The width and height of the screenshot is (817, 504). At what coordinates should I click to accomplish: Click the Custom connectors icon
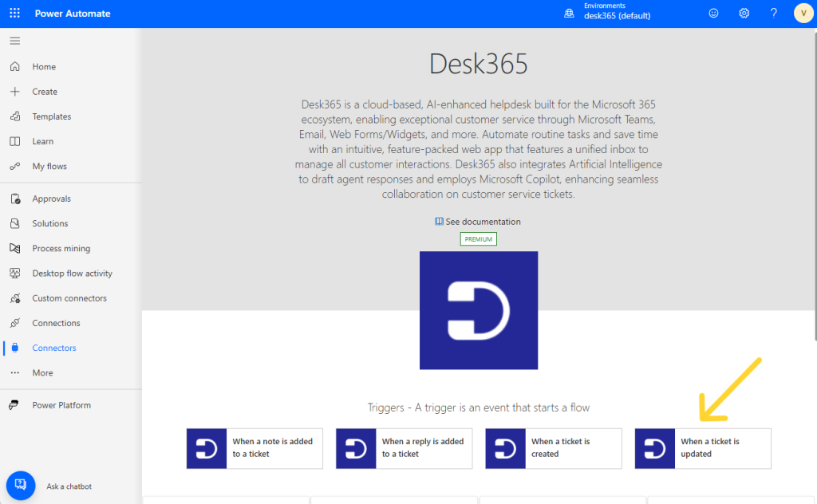pos(14,298)
